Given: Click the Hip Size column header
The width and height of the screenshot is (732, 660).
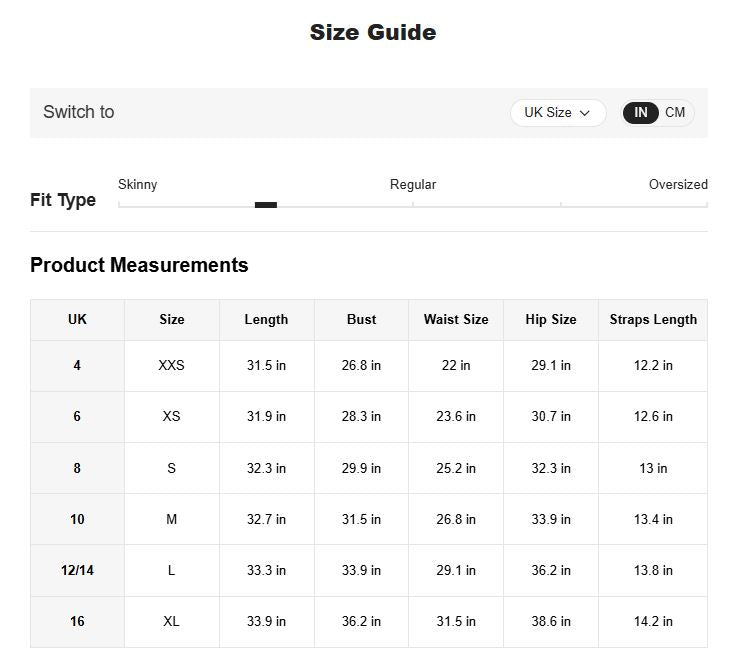Looking at the screenshot, I should pos(551,320).
